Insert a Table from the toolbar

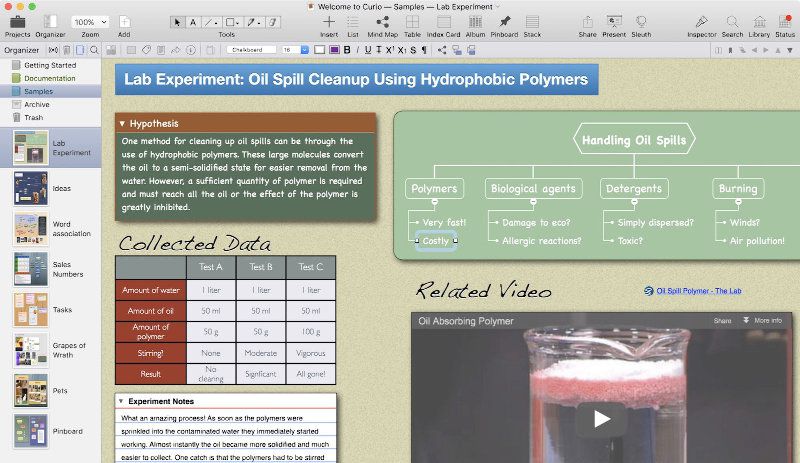tap(412, 22)
